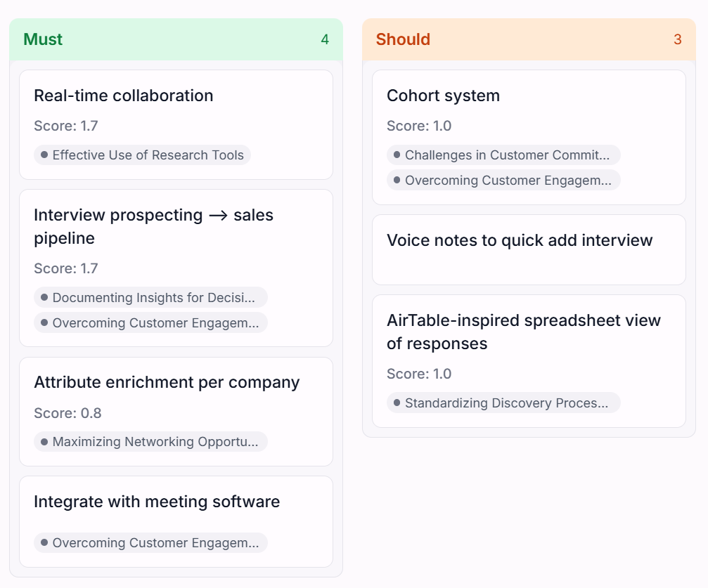Click the "Challenges in Customer Commit..." tag

(503, 155)
